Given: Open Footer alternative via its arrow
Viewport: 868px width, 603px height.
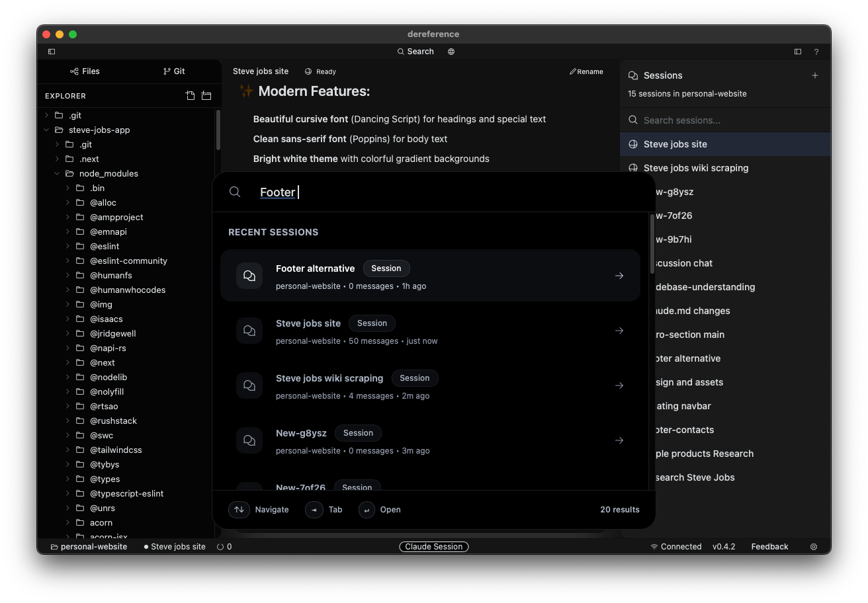Looking at the screenshot, I should point(619,276).
